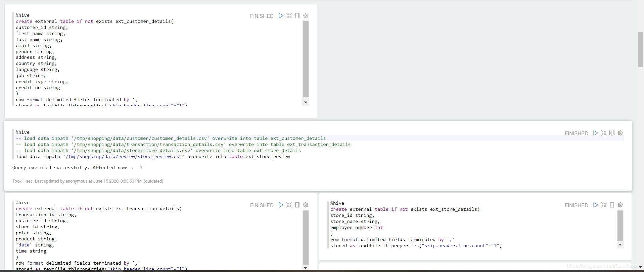Click the page scrollbar down arrow

640,267
